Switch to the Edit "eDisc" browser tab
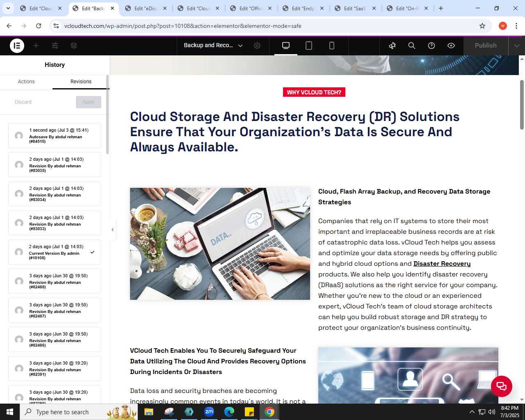 [146, 8]
